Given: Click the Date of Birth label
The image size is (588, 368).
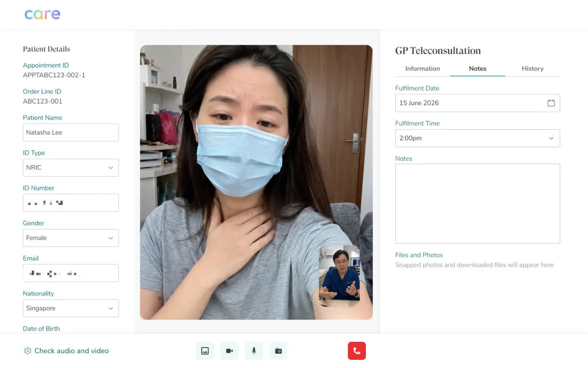Looking at the screenshot, I should [41, 329].
